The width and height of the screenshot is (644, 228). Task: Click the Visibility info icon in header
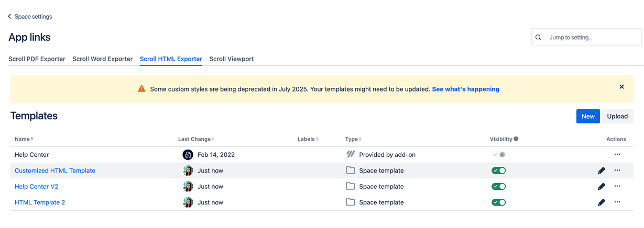coord(516,139)
